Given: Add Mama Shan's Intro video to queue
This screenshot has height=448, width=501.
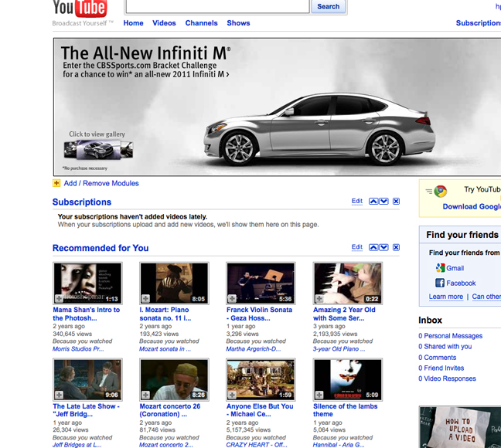Looking at the screenshot, I should click(59, 299).
